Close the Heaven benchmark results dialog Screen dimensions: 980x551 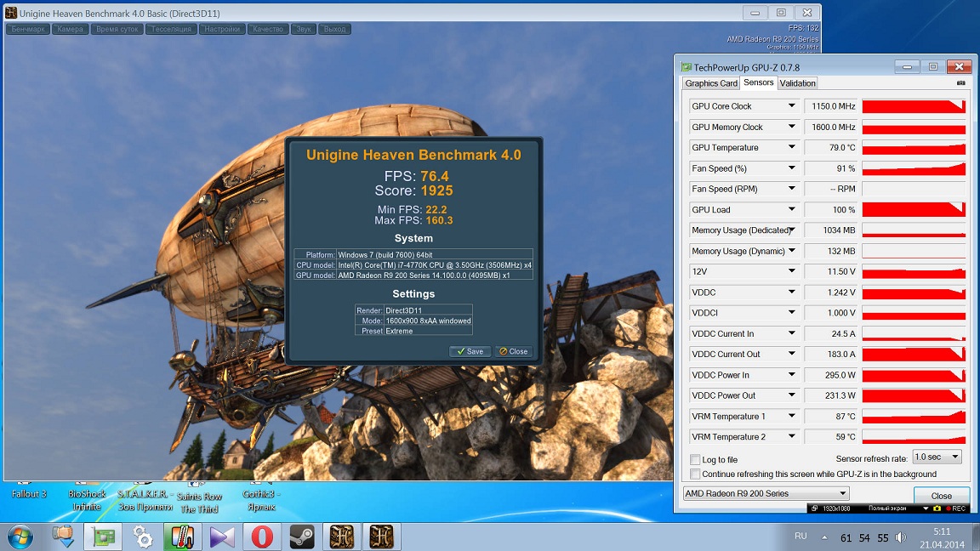(513, 351)
